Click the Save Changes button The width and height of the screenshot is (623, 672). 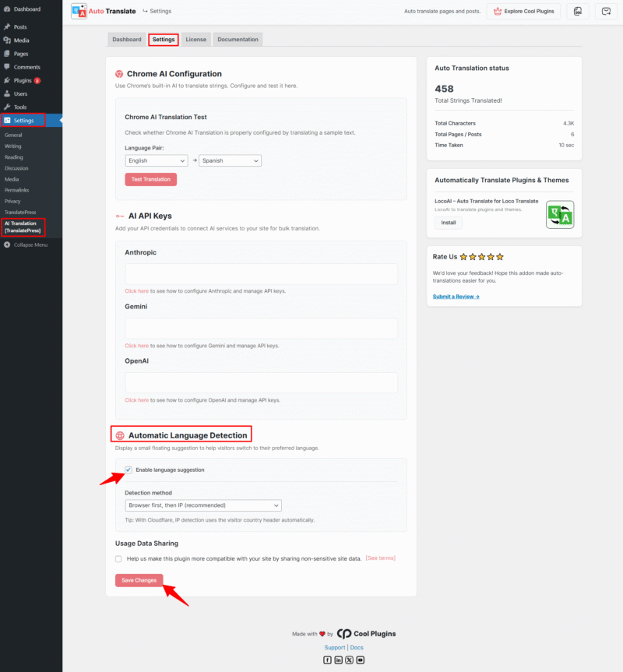click(x=139, y=579)
